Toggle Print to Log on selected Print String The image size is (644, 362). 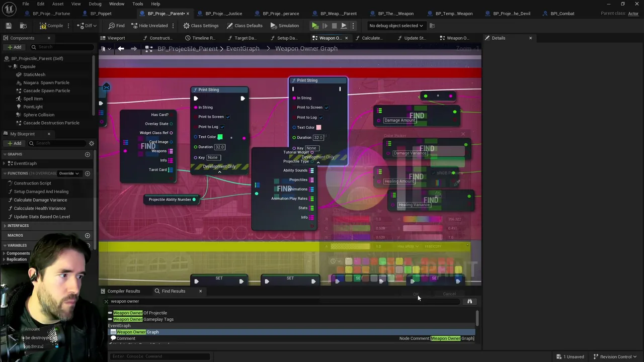(x=320, y=117)
